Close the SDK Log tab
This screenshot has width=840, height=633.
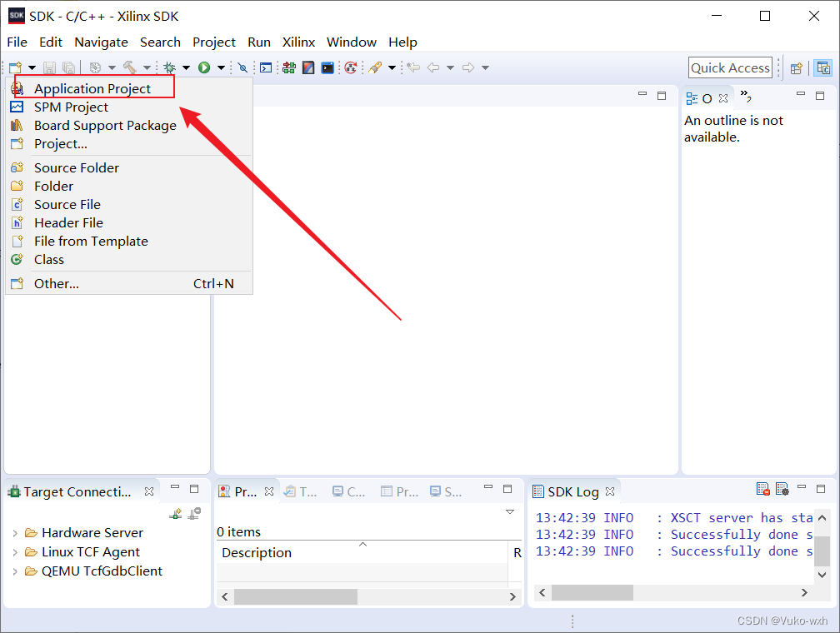click(610, 491)
